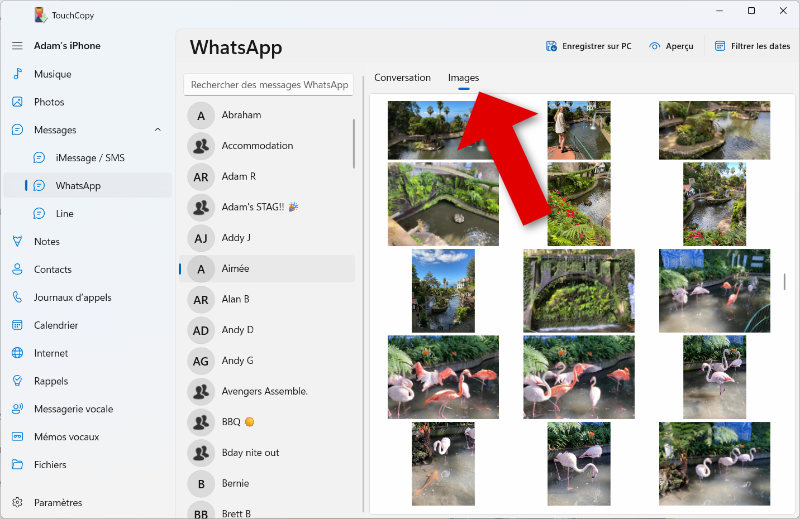Select the mossy stone arch photo
800x519 pixels.
pos(579,291)
